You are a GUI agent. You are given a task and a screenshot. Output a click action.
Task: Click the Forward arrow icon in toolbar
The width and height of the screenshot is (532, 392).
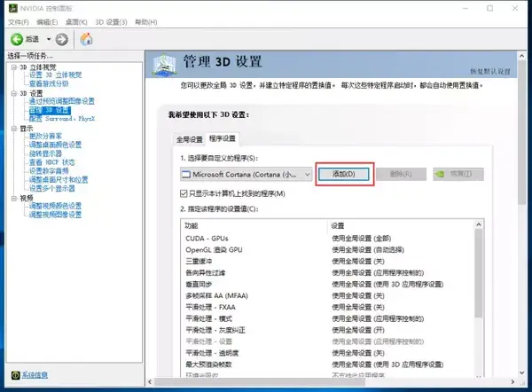pos(61,39)
